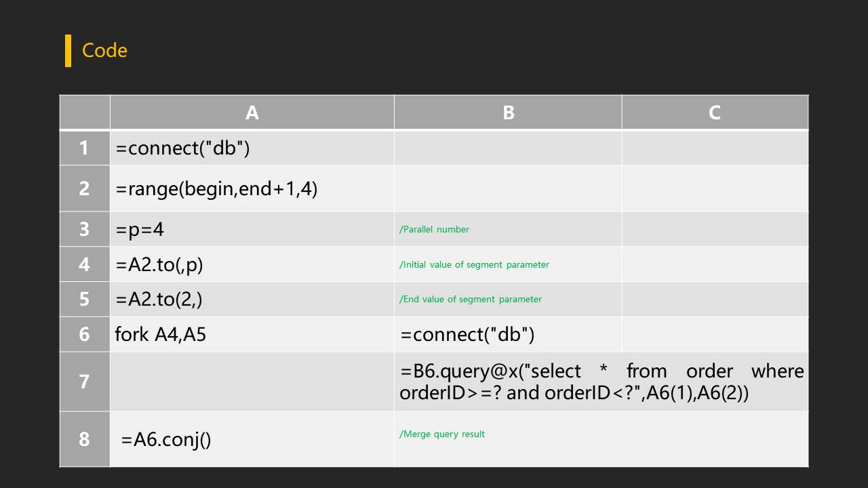The width and height of the screenshot is (868, 488).
Task: Click the Code slide title
Action: click(x=104, y=50)
